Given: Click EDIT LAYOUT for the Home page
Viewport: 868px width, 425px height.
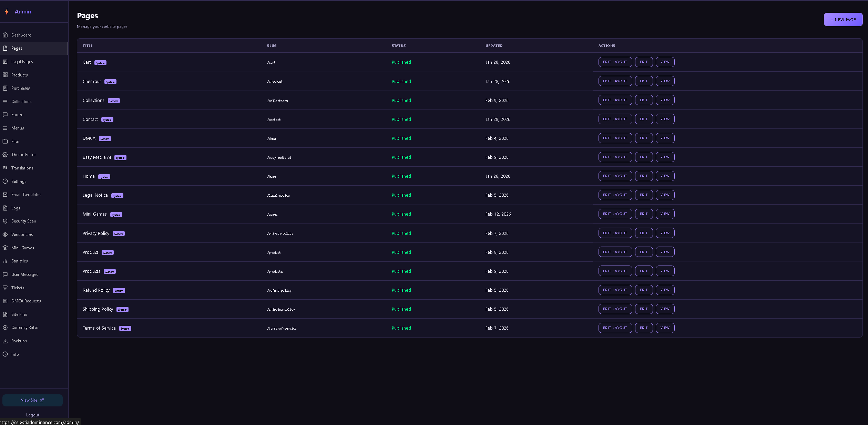Looking at the screenshot, I should [615, 176].
